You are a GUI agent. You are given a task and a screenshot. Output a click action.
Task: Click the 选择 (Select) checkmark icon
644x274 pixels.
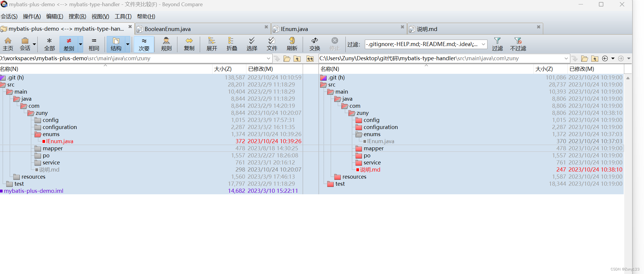click(252, 44)
